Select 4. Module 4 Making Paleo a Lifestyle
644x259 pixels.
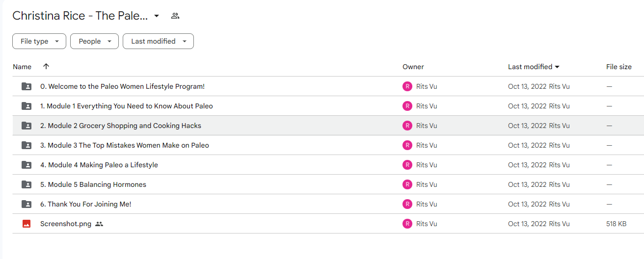coord(99,165)
